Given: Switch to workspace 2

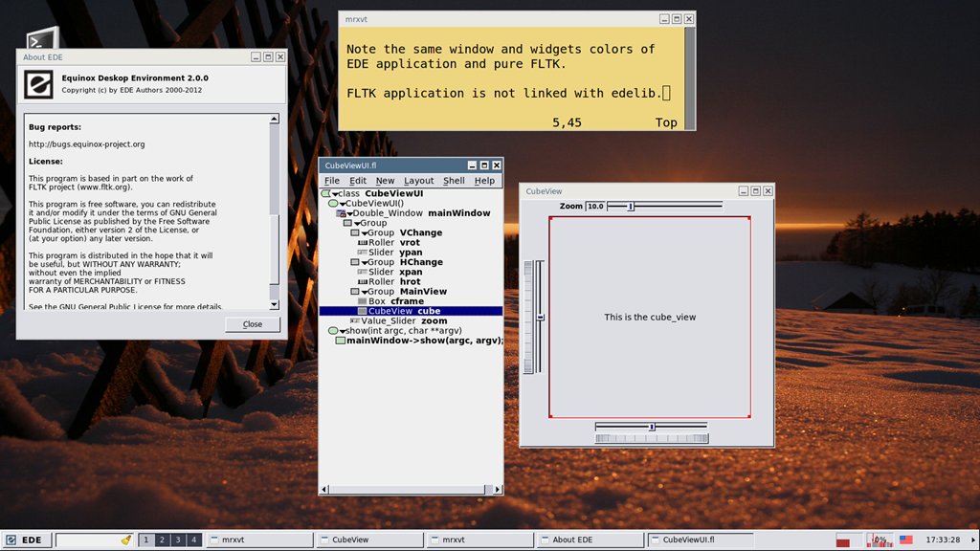Looking at the screenshot, I should tap(162, 540).
